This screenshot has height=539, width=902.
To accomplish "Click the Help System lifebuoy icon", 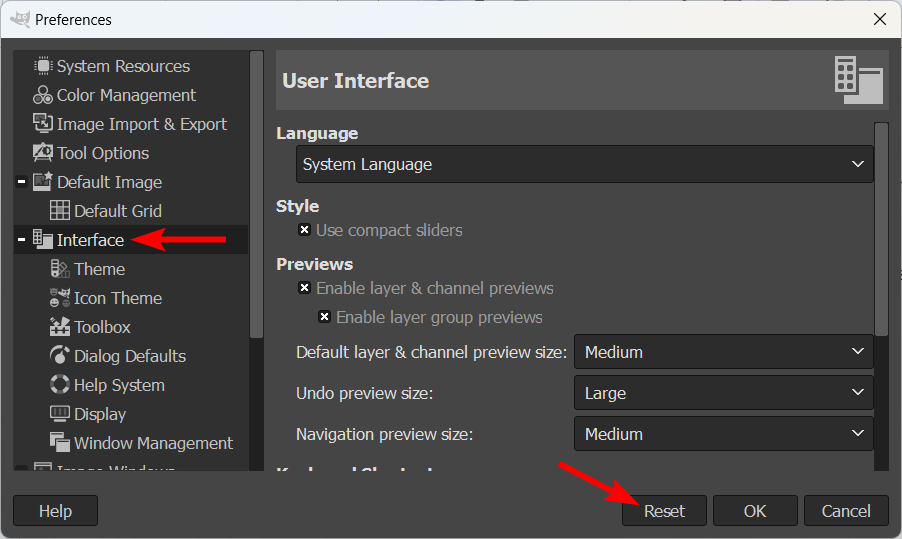I will pyautogui.click(x=59, y=385).
